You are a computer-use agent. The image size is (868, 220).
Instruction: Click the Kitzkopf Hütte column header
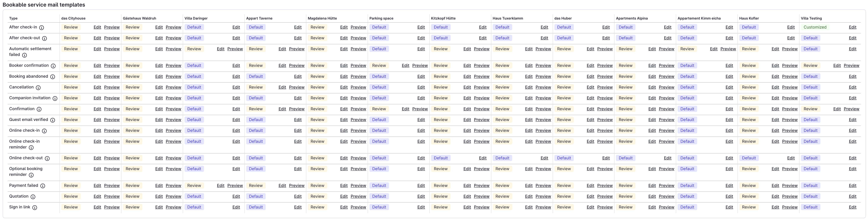pyautogui.click(x=443, y=19)
